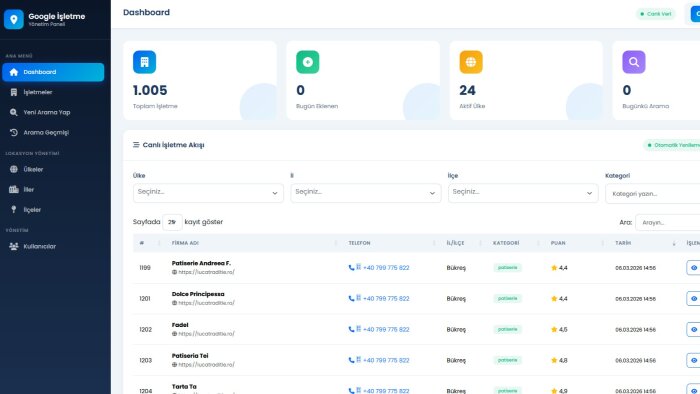Open İşletmeler menu item
700x394 pixels.
point(53,92)
